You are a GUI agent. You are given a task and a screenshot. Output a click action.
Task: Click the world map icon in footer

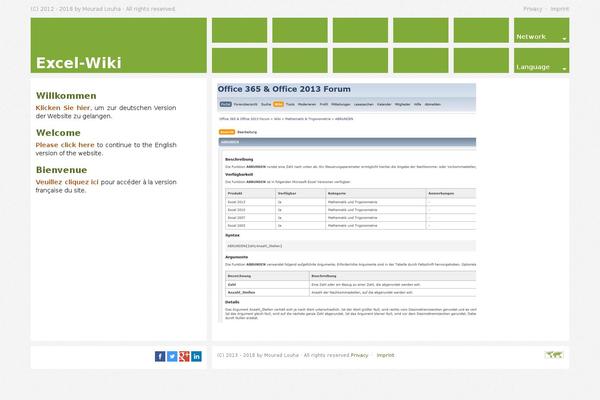pyautogui.click(x=554, y=355)
